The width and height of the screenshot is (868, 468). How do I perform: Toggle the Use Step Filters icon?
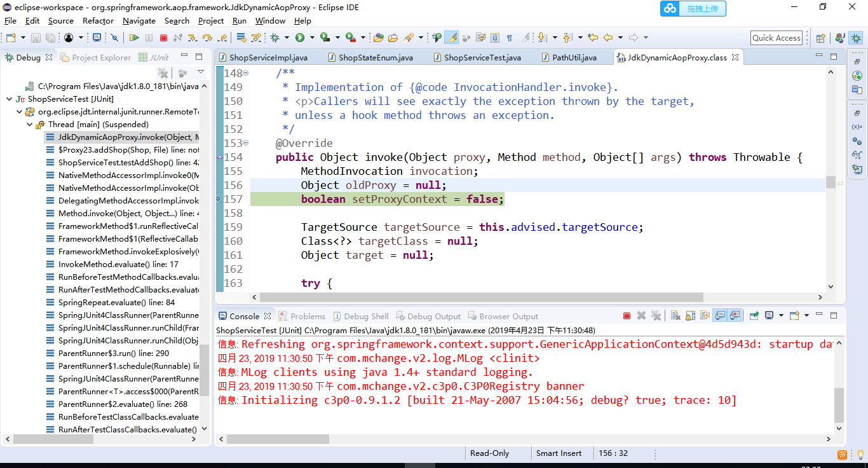coord(255,38)
